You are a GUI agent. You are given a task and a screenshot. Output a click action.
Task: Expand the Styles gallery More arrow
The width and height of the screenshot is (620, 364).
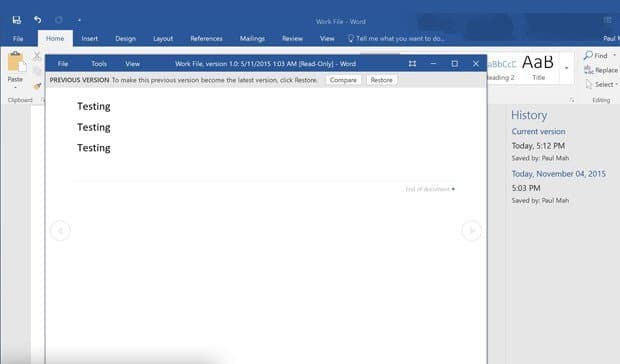[566, 68]
